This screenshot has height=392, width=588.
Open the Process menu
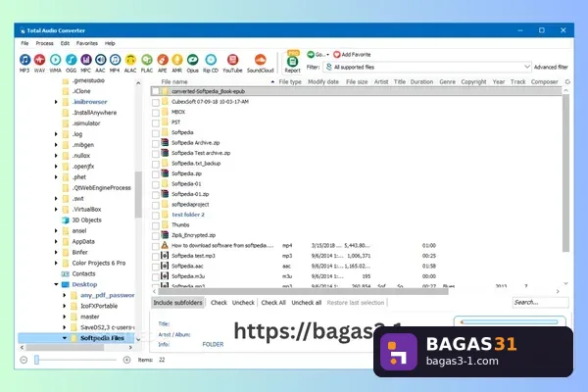(x=45, y=43)
